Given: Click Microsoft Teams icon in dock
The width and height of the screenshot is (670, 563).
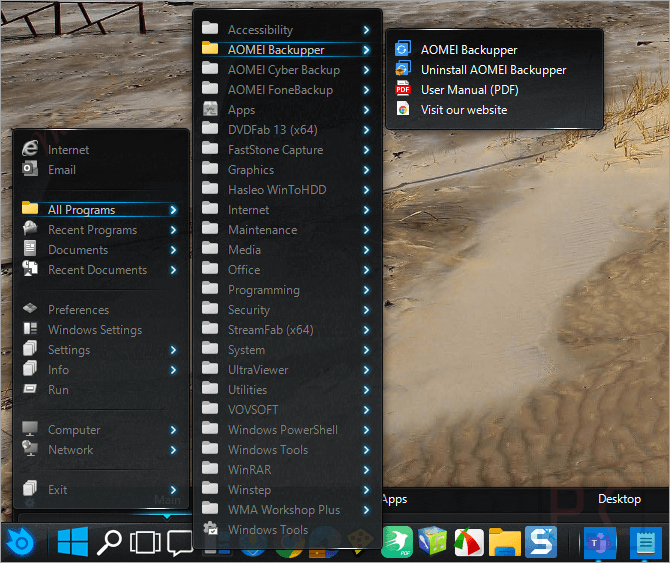Looking at the screenshot, I should (599, 542).
